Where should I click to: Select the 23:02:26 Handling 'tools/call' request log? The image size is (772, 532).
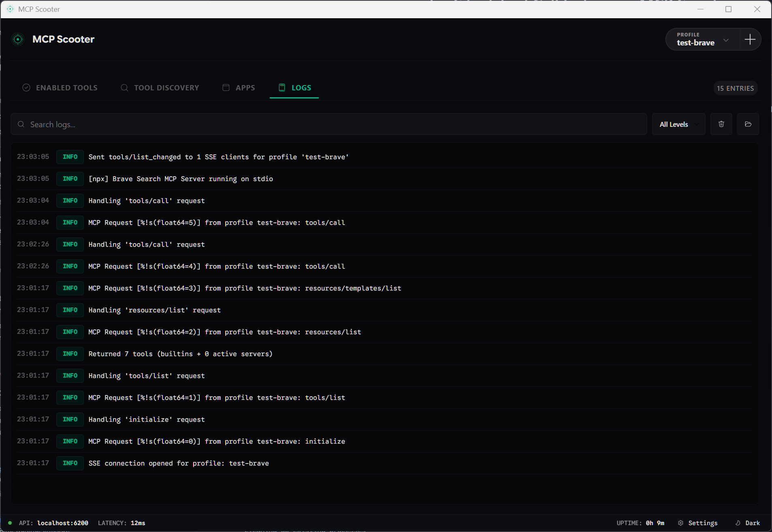tap(384, 244)
